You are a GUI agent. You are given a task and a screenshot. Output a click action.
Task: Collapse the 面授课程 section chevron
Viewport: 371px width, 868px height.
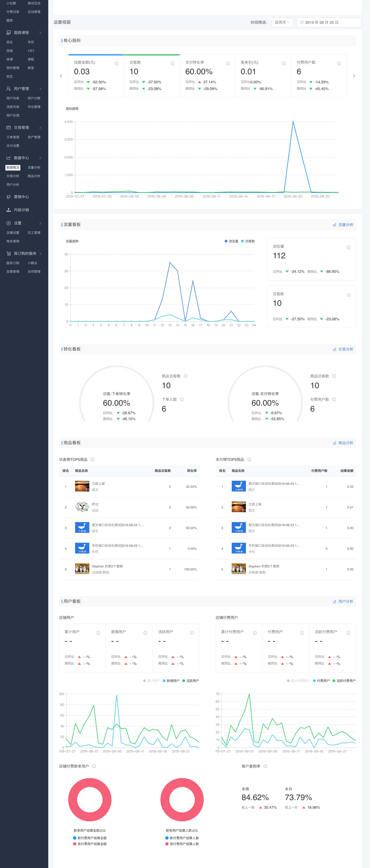point(40,33)
